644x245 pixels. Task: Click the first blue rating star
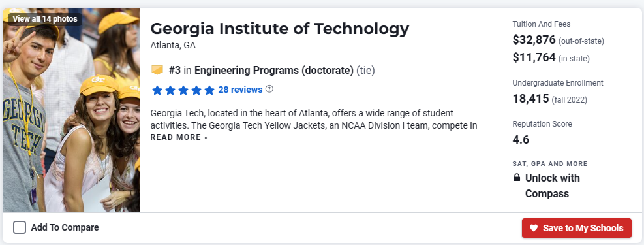click(157, 90)
